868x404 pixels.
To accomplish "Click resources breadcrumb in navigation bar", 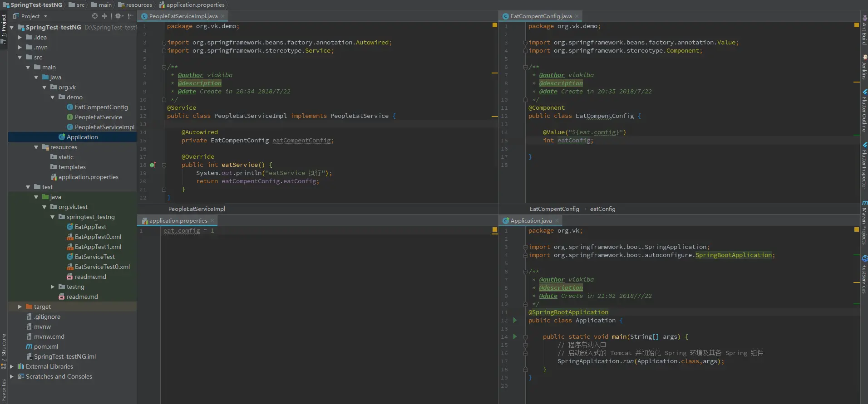I will 135,5.
